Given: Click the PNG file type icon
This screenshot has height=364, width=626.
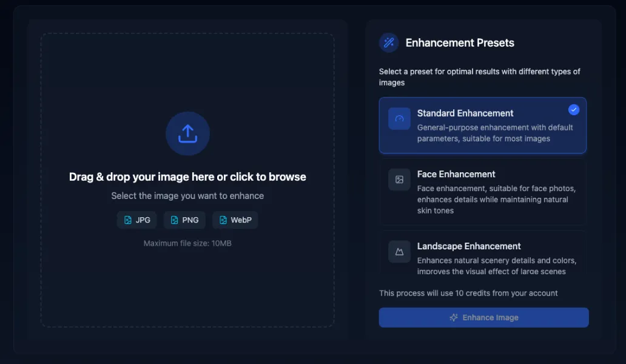Looking at the screenshot, I should pos(175,220).
